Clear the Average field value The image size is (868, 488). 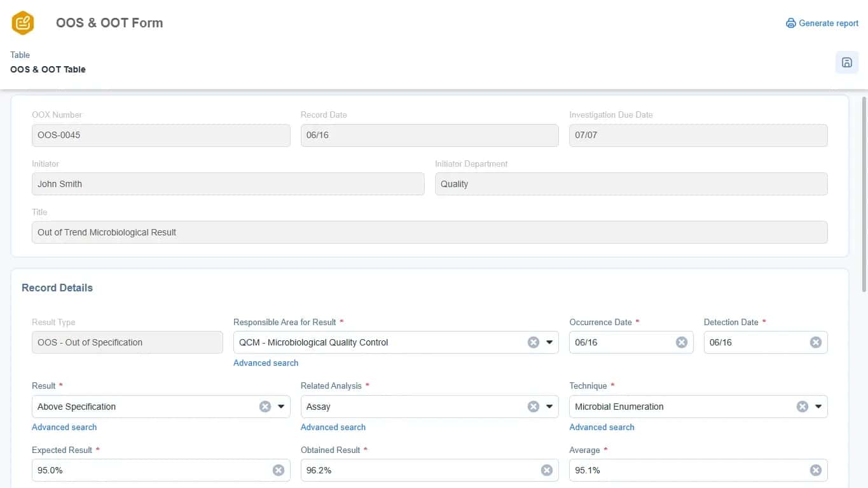815,470
